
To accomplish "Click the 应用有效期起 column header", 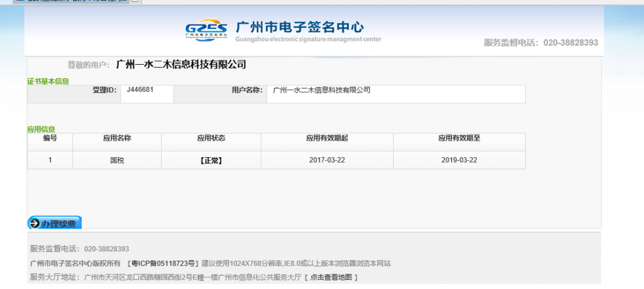I will 327,138.
